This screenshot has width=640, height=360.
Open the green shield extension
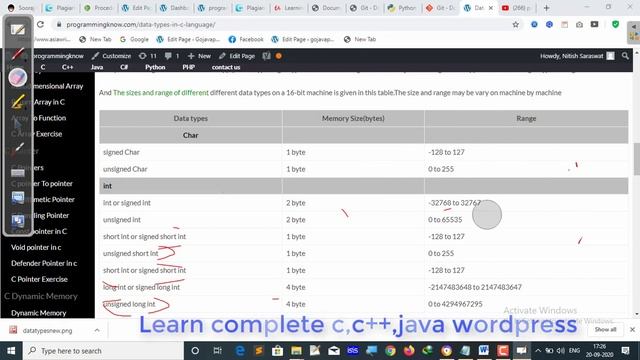tap(615, 24)
